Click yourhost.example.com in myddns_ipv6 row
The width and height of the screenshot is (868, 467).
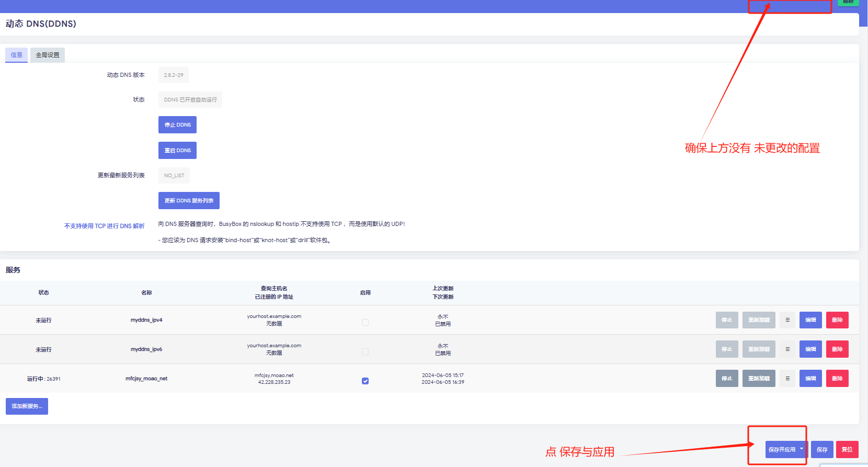click(274, 346)
